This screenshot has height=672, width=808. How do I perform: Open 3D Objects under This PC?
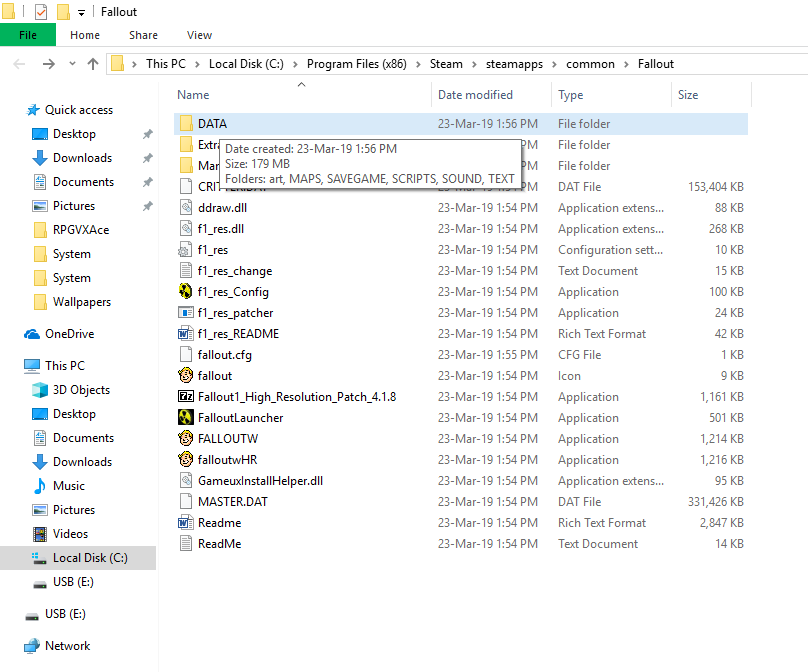tap(71, 390)
